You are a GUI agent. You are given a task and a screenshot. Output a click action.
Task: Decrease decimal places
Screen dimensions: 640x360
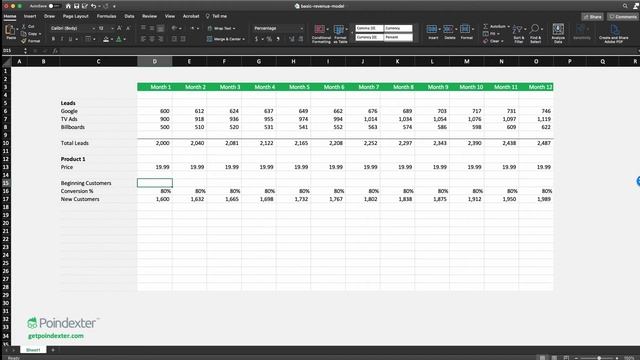(x=301, y=39)
